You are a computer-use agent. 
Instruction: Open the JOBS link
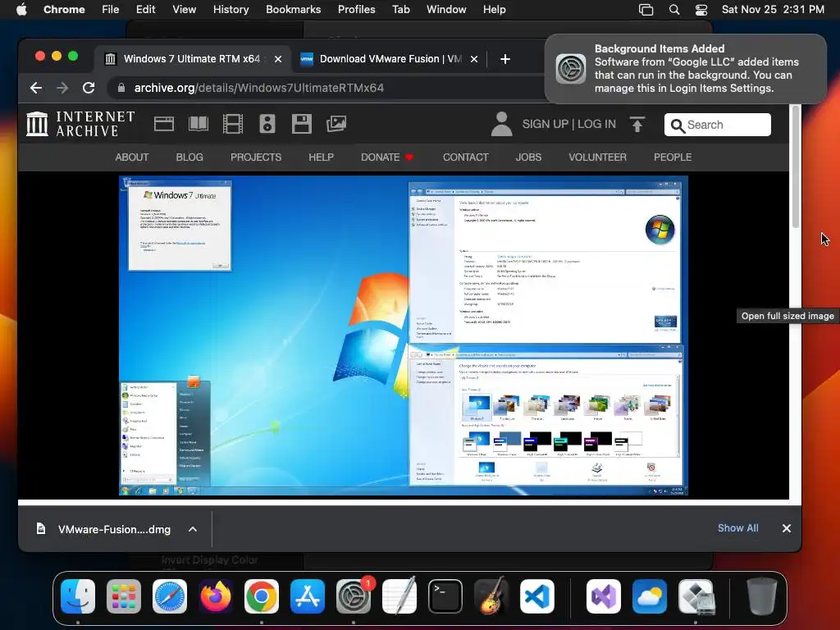click(528, 157)
